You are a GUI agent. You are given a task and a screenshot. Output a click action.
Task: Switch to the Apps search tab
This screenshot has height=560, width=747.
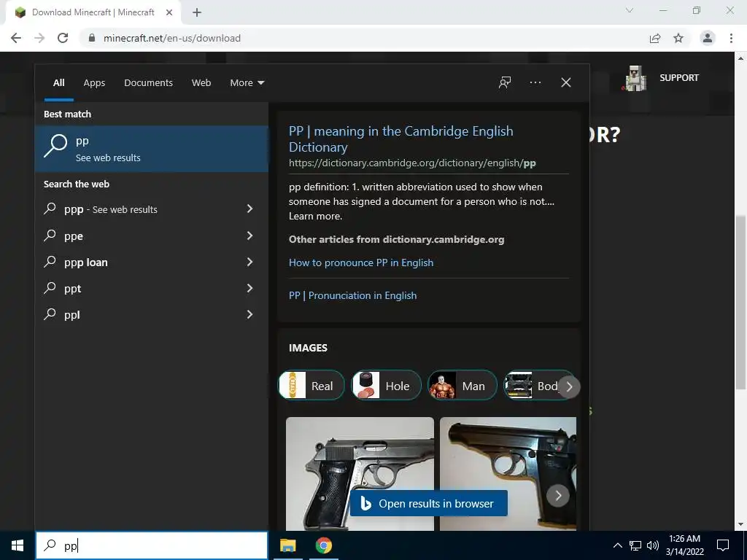[x=94, y=83]
